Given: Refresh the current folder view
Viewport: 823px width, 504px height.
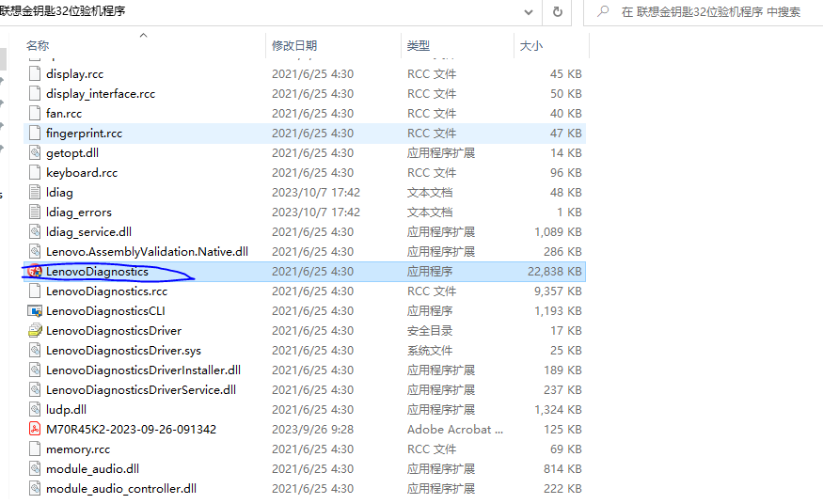Looking at the screenshot, I should pyautogui.click(x=558, y=11).
